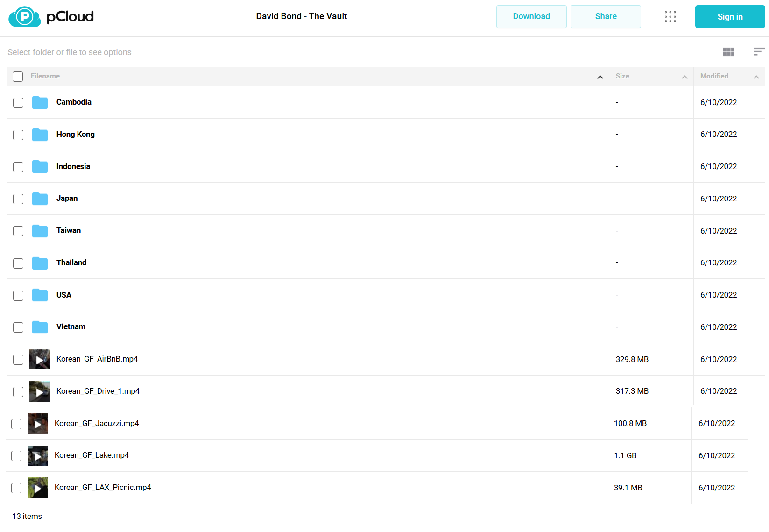The image size is (769, 532).
Task: Select the Korean_GF_LAX_Picnic.mp4 checkbox
Action: tap(16, 488)
